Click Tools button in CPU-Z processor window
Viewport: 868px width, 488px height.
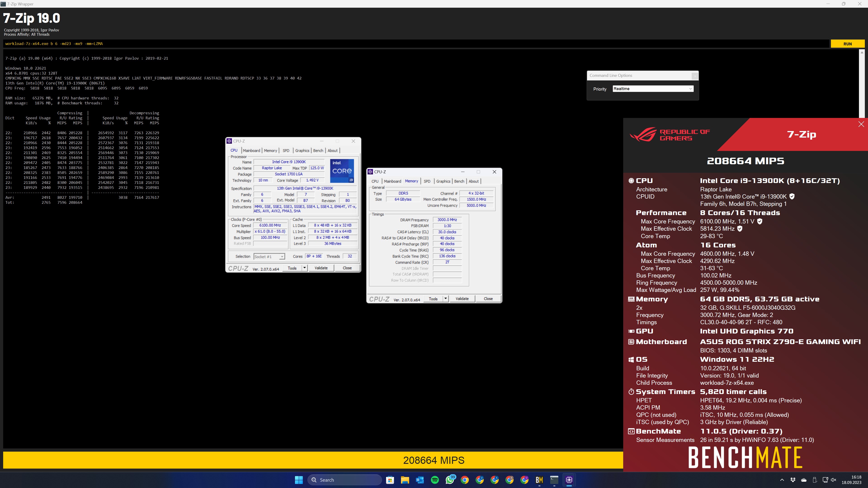(x=292, y=268)
